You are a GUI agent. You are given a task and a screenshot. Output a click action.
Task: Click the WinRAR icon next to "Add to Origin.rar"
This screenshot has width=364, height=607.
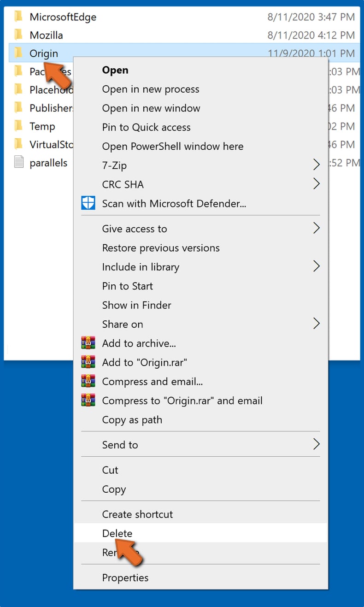[x=88, y=362]
